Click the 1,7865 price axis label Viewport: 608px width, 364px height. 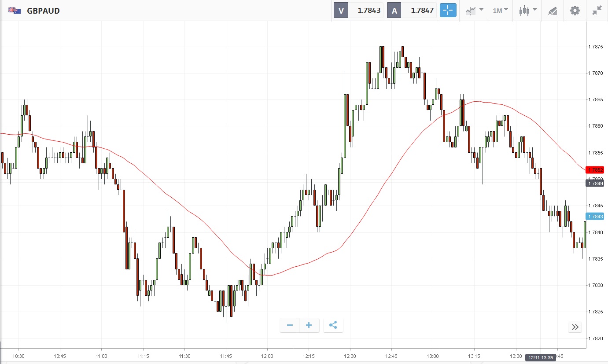(x=596, y=99)
